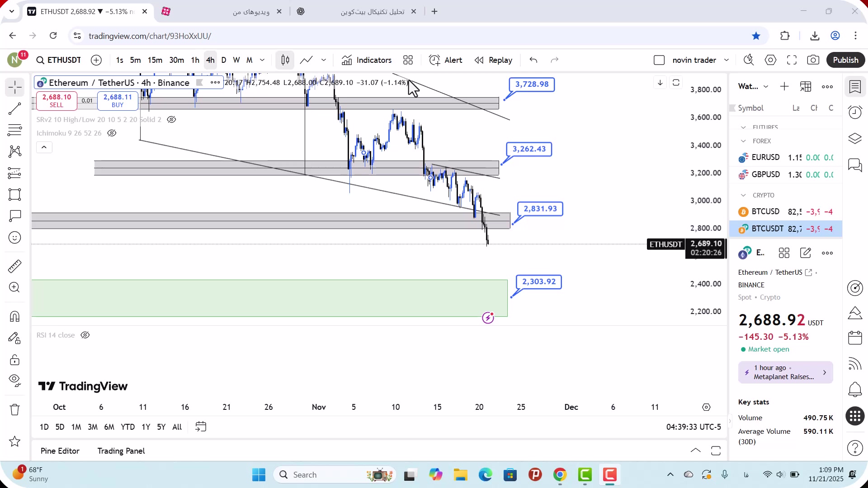Open time axis settings gear
Viewport: 868px width, 488px height.
(x=706, y=407)
